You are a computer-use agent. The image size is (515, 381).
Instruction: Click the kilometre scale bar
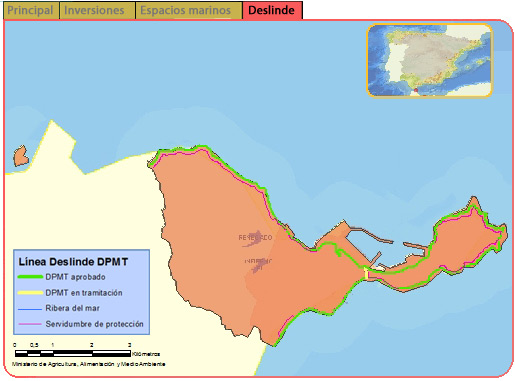(73, 353)
